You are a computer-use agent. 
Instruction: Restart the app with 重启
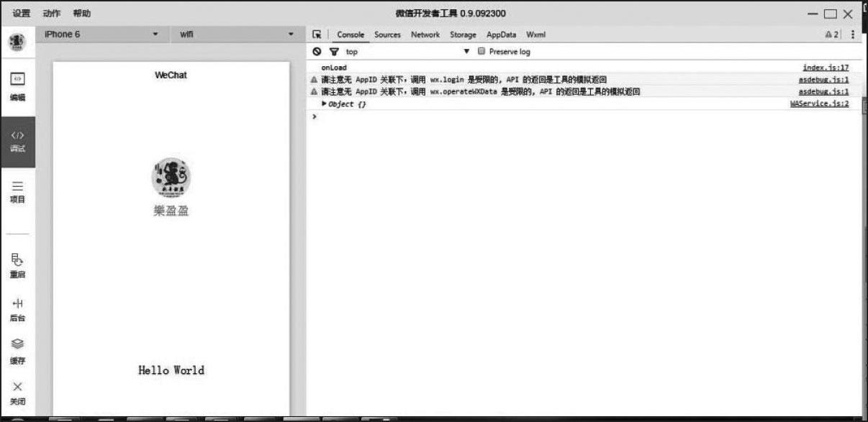click(18, 266)
